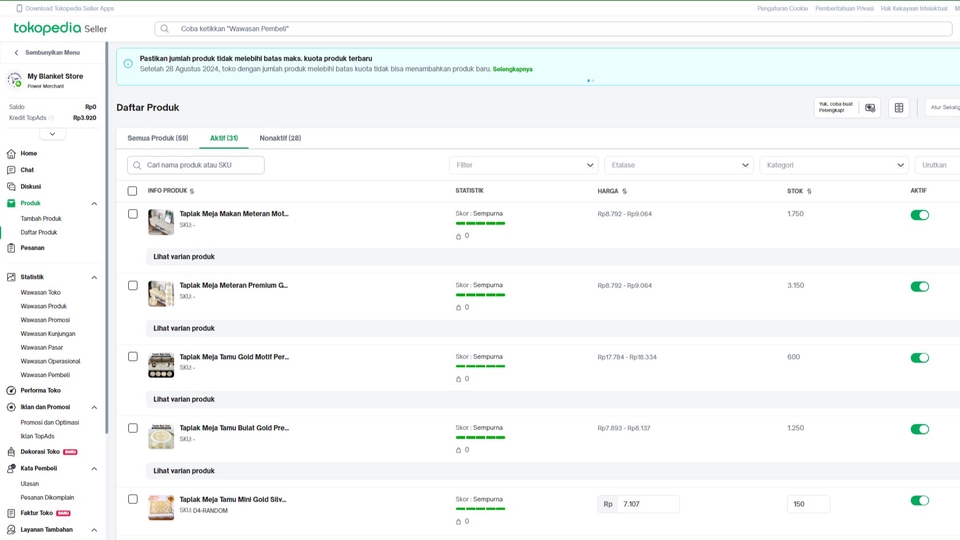The image size is (960, 540).
Task: Open Tambah Produk in the sidebar
Action: [41, 219]
